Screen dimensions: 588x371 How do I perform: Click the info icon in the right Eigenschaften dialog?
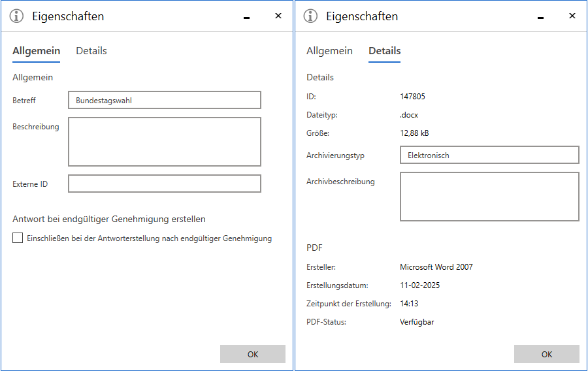pos(311,16)
